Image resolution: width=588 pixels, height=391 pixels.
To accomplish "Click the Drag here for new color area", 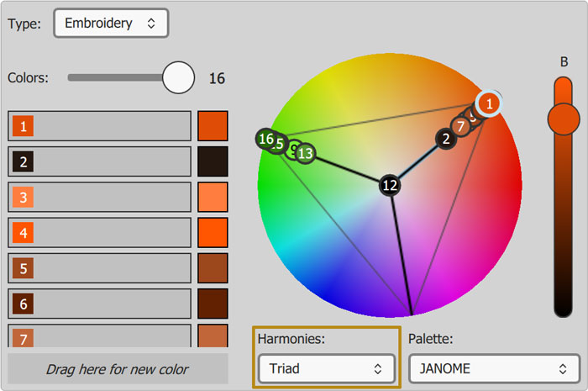I will click(x=118, y=369).
